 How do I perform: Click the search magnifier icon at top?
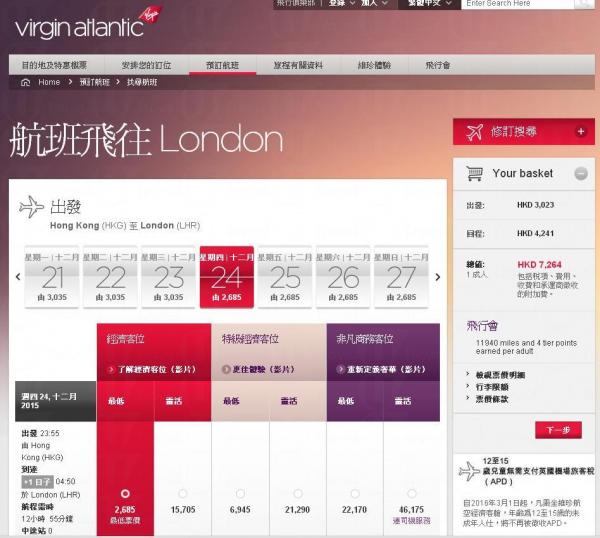pyautogui.click(x=584, y=3)
